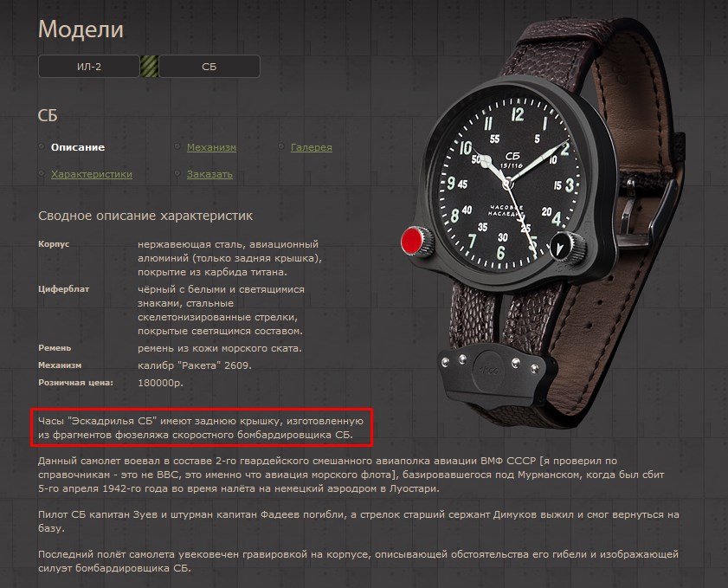
Task: Click the striped divider between model tabs
Action: 149,67
